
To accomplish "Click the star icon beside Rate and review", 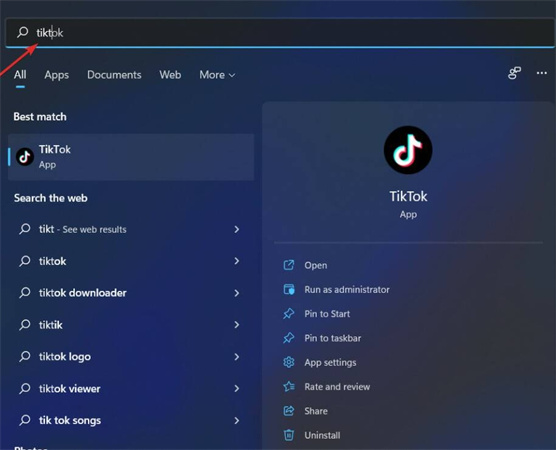I will point(289,387).
